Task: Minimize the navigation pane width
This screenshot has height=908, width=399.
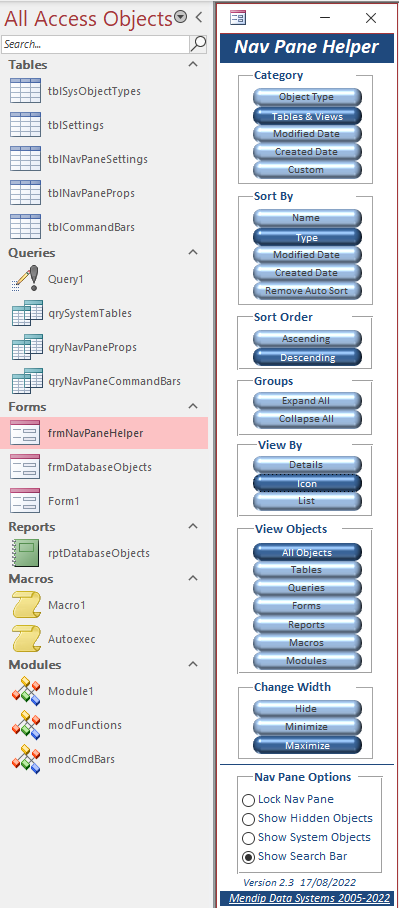Action: pyautogui.click(x=307, y=726)
